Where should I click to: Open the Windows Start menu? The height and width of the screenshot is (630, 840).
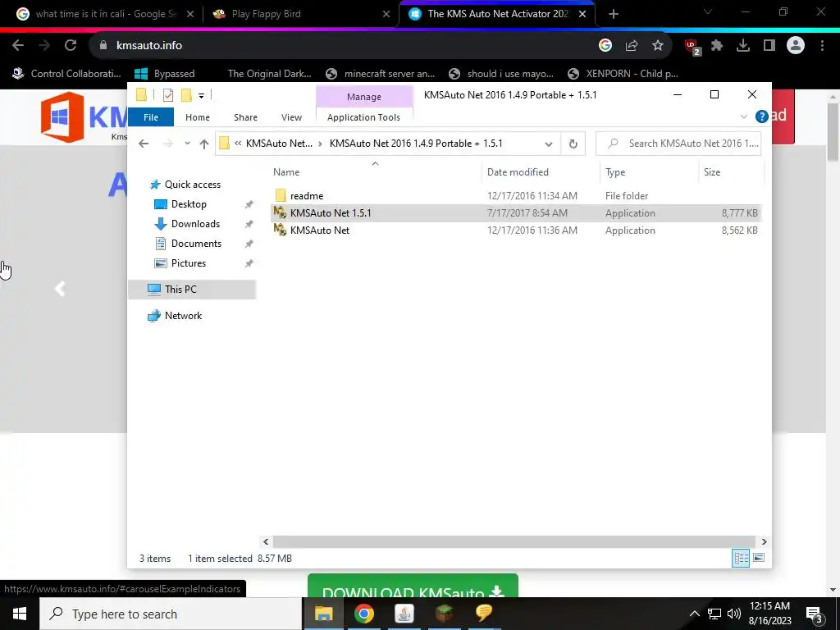(20, 614)
